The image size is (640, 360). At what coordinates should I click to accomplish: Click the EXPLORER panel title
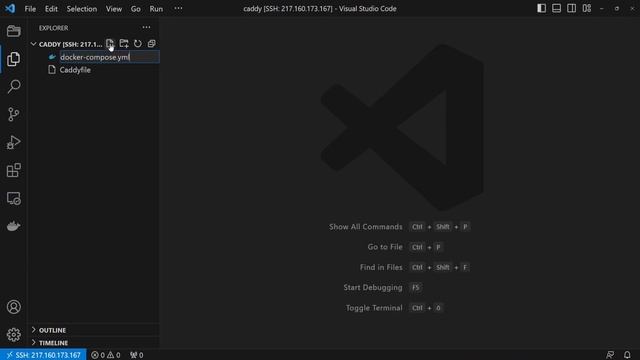pos(53,28)
